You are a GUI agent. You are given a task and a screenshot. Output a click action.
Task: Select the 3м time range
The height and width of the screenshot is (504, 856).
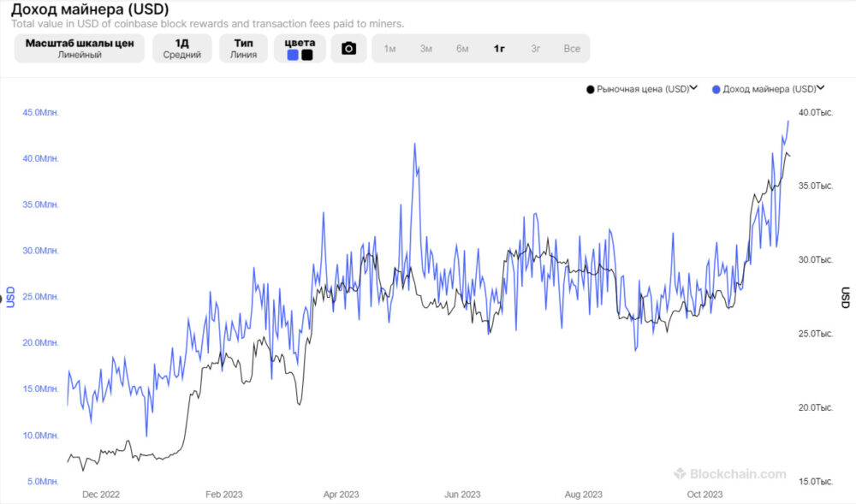click(426, 49)
